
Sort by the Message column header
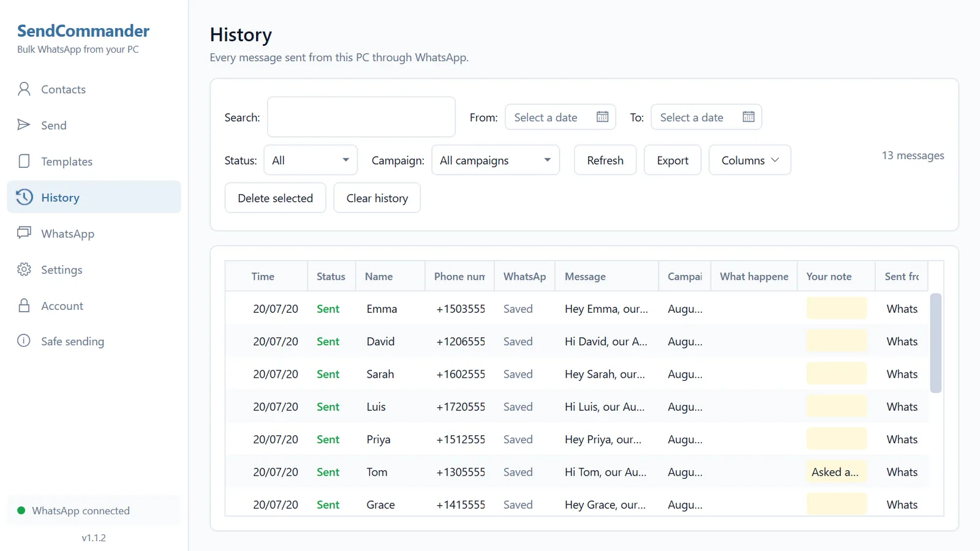pyautogui.click(x=606, y=276)
